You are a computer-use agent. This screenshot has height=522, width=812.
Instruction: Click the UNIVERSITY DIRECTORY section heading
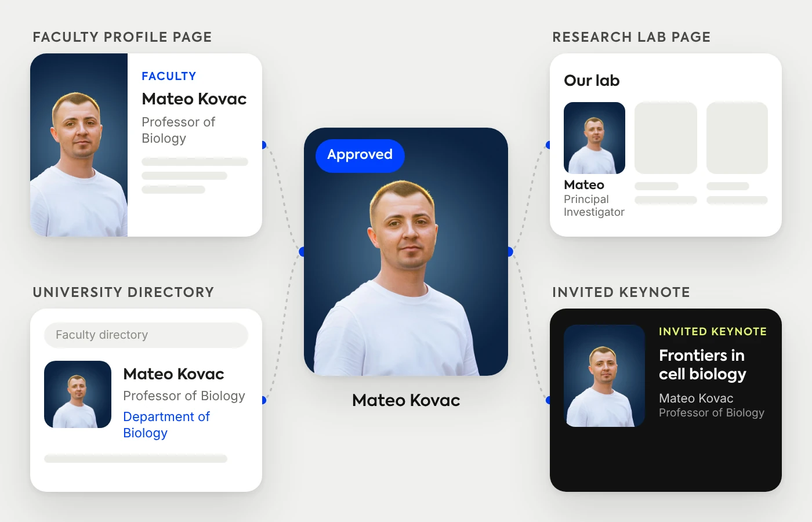[124, 292]
